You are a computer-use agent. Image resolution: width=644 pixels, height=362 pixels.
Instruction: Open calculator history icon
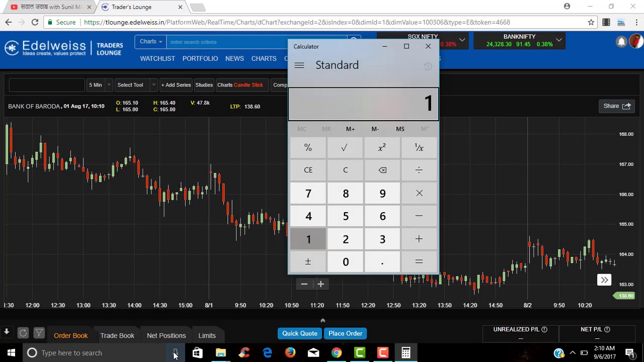[x=428, y=66]
